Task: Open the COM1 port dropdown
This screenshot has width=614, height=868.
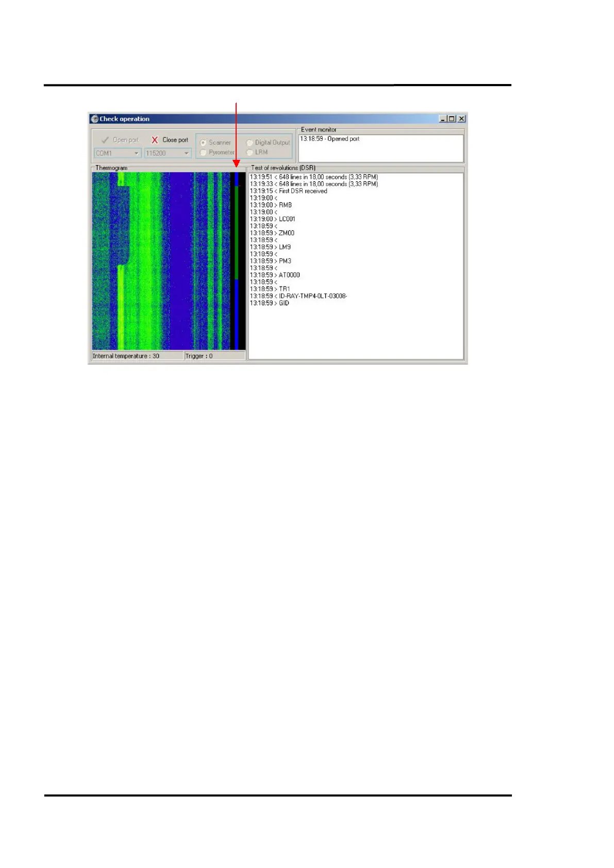Action: click(118, 153)
